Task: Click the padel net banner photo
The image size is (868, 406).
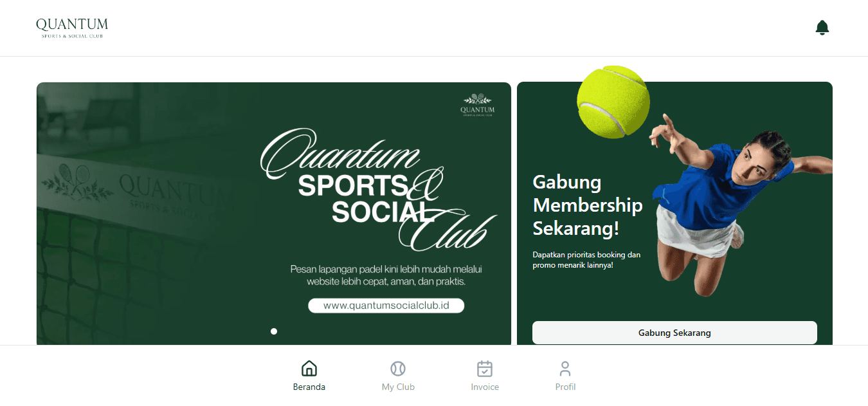Action: 148,214
